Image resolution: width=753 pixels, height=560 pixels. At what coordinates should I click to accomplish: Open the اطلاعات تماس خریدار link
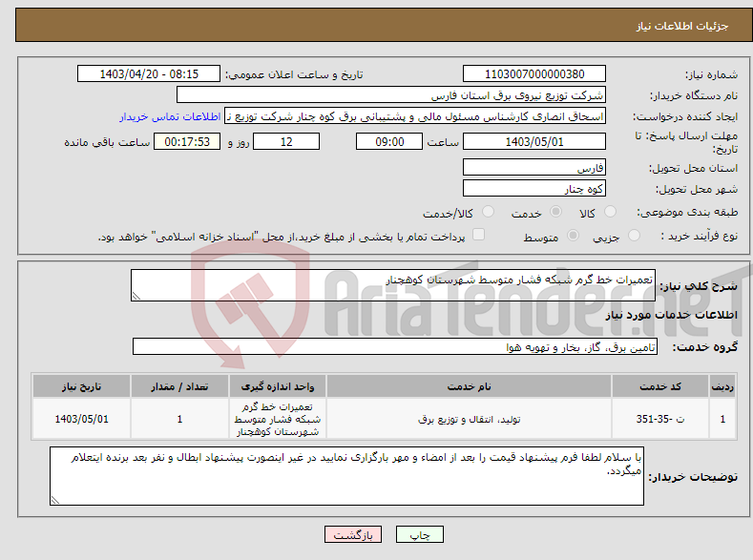170,116
